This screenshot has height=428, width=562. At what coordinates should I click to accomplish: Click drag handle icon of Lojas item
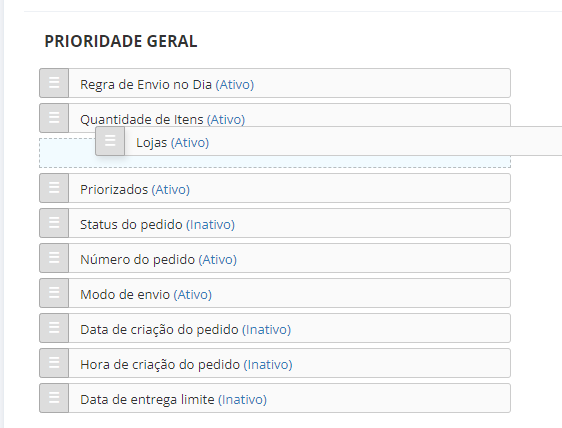(x=110, y=141)
